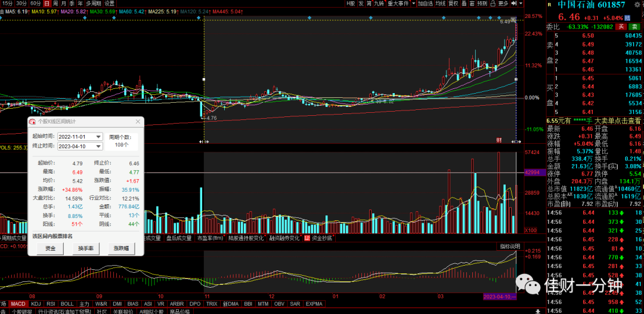Click the small X marker near 6.49 high
The image size is (644, 314).
[x=513, y=19]
